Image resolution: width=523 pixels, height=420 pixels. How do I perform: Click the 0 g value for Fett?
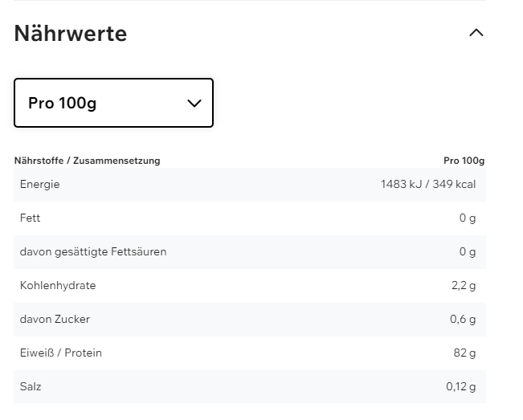click(468, 218)
